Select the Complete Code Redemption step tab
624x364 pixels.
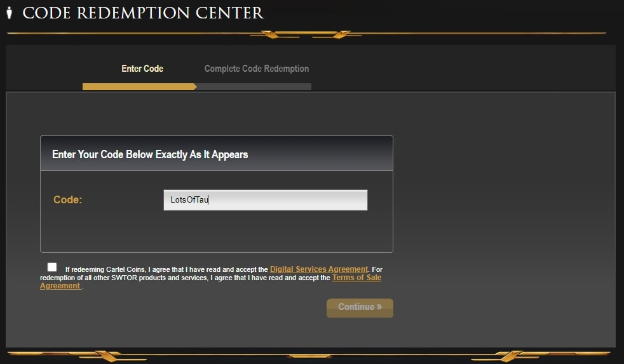(257, 69)
